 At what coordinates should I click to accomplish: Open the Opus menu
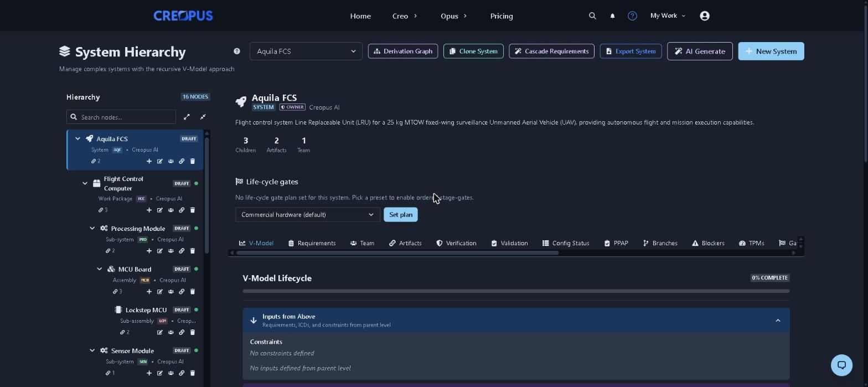pos(454,16)
